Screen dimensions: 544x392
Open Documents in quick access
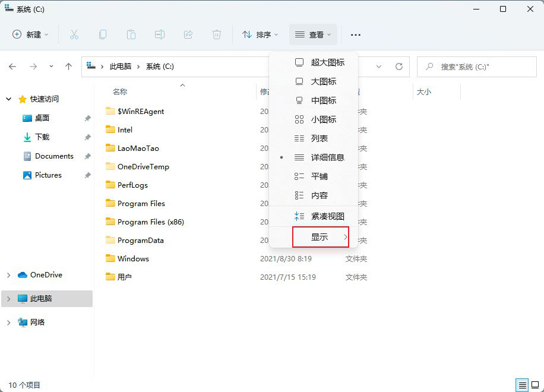(54, 156)
